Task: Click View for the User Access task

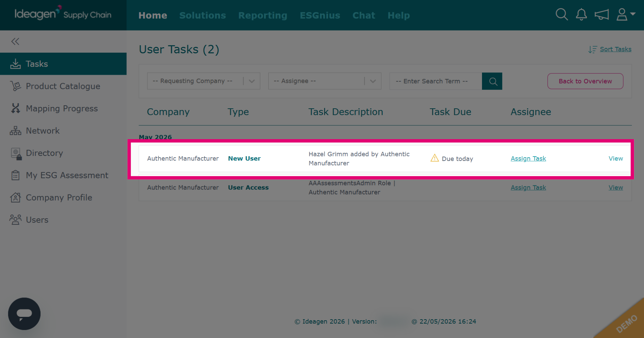Action: (616, 187)
